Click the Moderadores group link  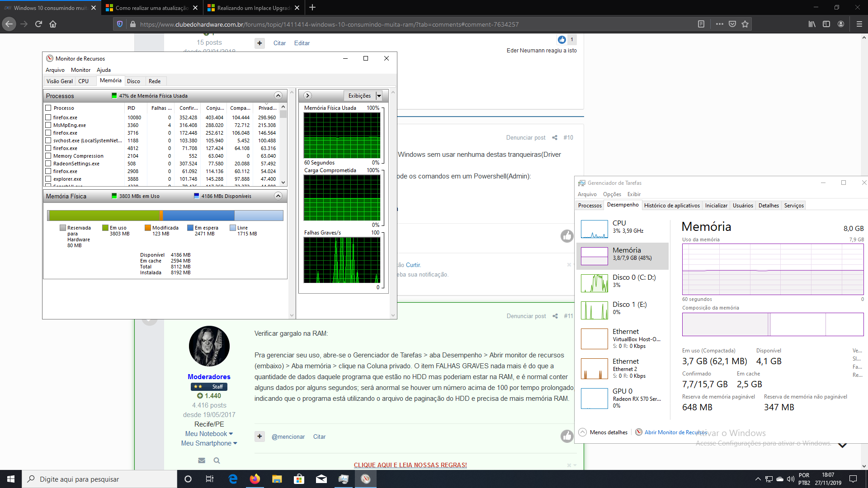(209, 377)
